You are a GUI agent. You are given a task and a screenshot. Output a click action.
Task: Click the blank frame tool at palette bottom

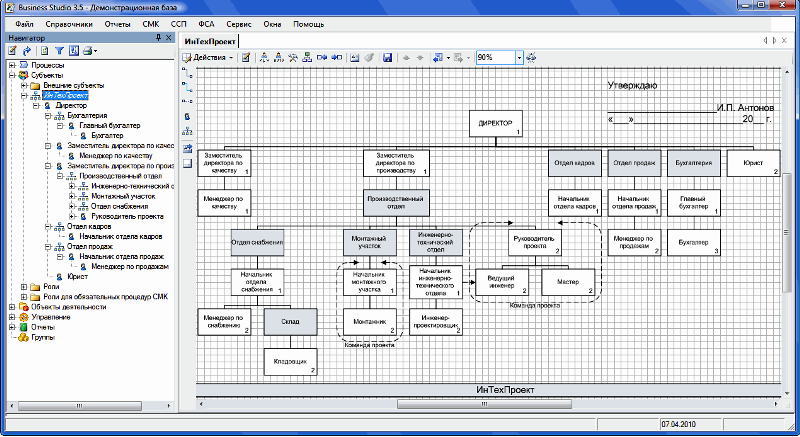click(187, 164)
